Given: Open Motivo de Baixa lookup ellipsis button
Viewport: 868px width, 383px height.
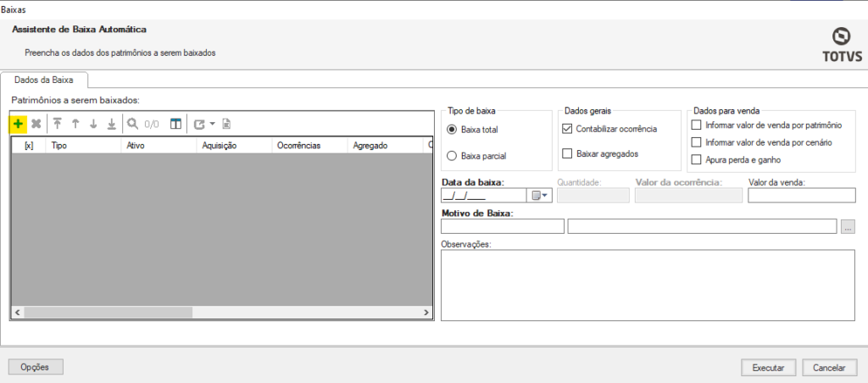Looking at the screenshot, I should click(848, 226).
